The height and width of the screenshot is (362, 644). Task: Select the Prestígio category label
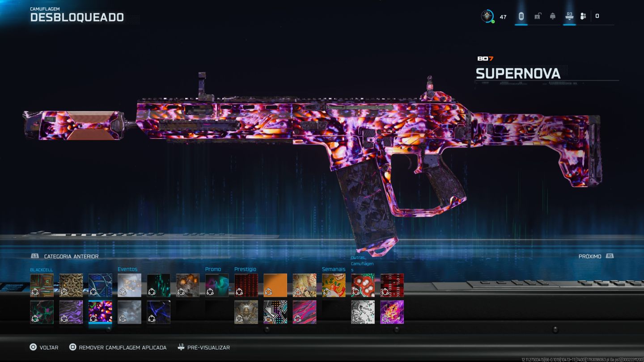pos(246,269)
